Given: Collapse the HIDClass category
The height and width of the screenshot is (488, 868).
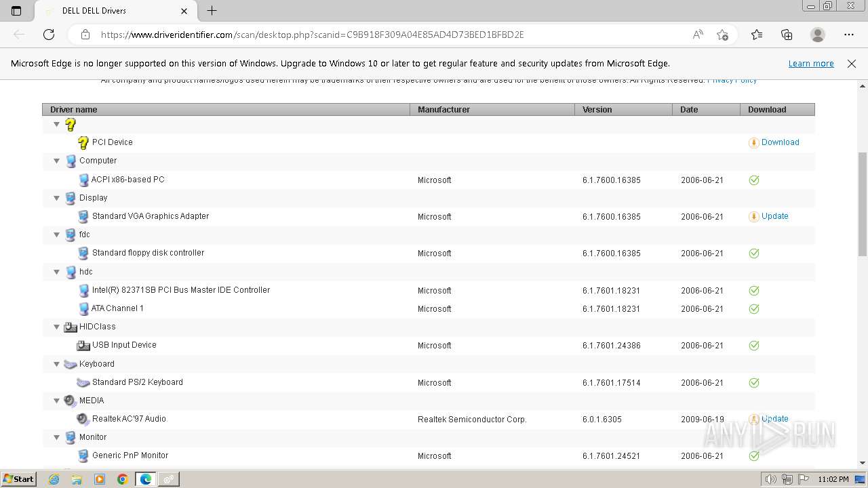Looking at the screenshot, I should click(x=57, y=327).
